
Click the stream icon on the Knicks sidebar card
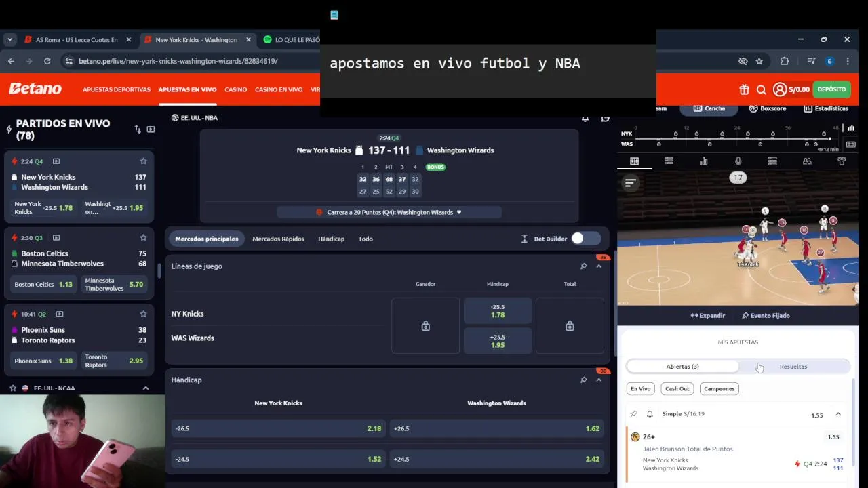[x=56, y=161]
